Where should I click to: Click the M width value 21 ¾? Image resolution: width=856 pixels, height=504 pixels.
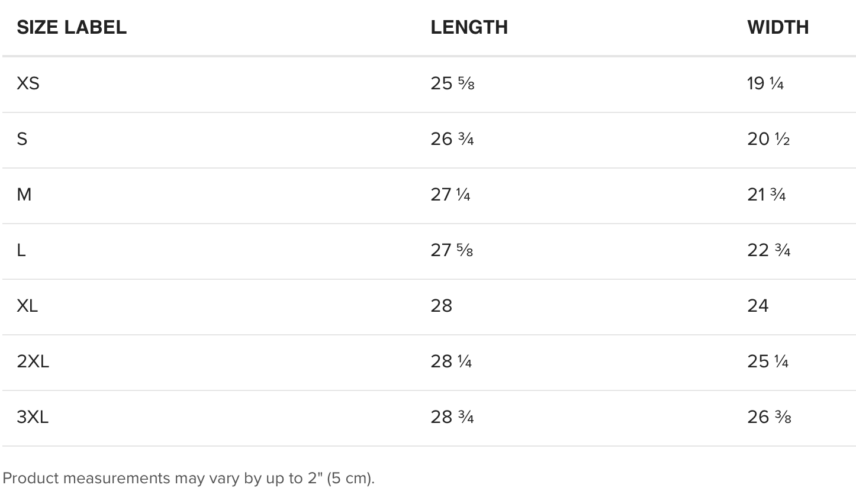(767, 195)
